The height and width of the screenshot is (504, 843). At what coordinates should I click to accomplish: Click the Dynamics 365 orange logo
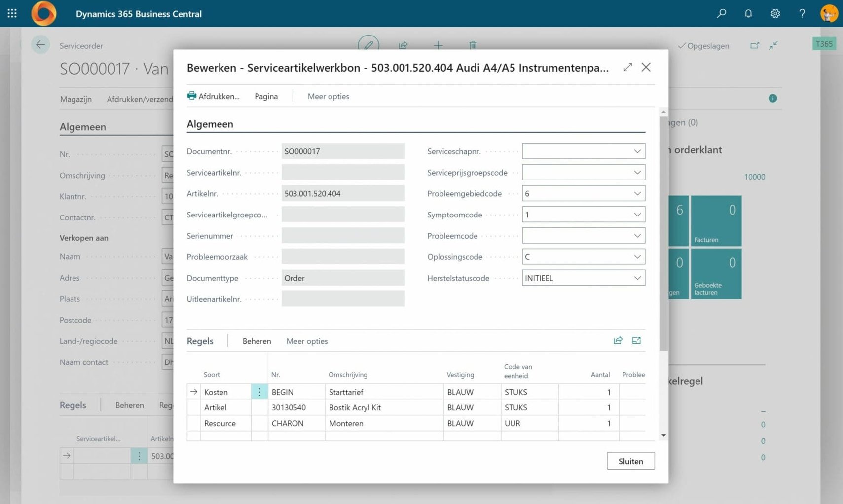click(43, 13)
